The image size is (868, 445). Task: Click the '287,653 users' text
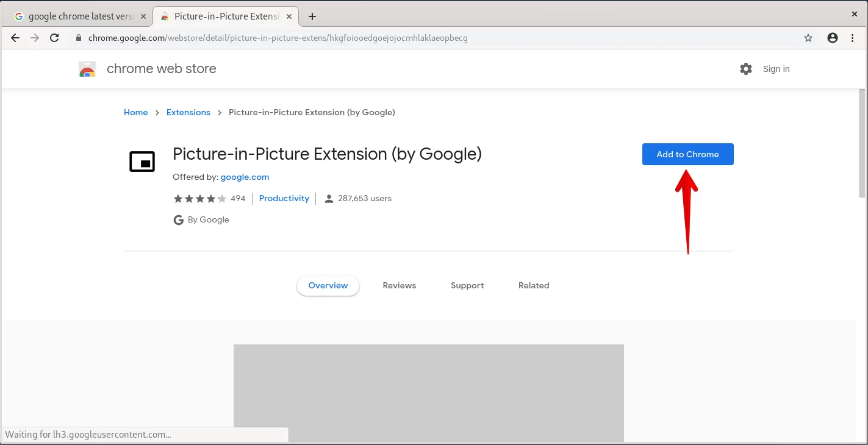pos(365,198)
